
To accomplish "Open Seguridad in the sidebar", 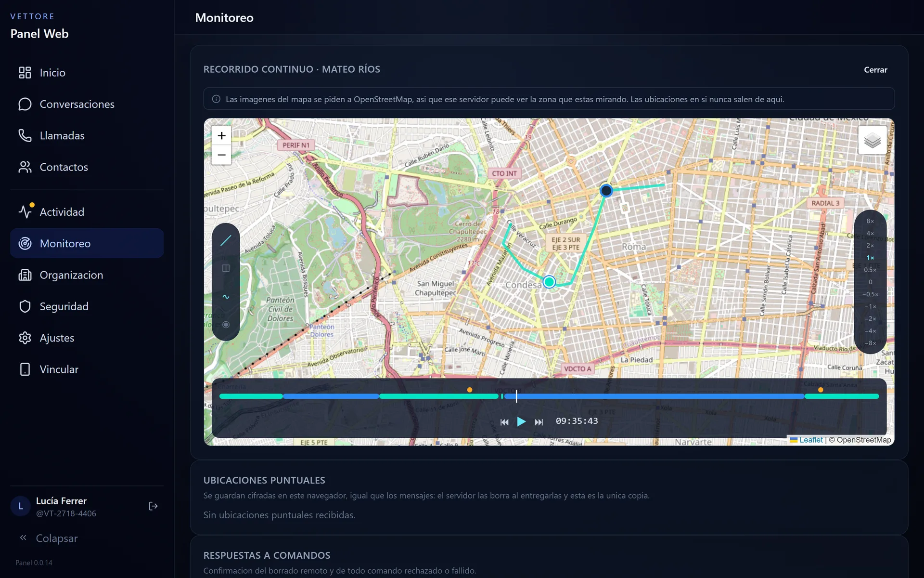I will [x=87, y=306].
